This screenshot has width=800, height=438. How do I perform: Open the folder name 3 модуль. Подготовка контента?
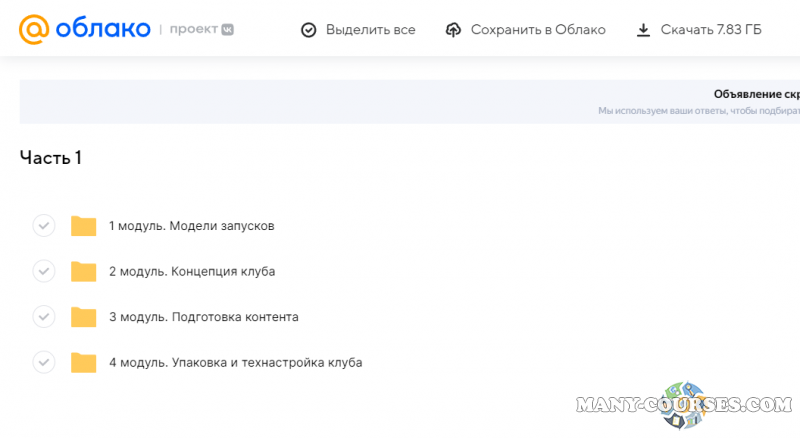[203, 317]
